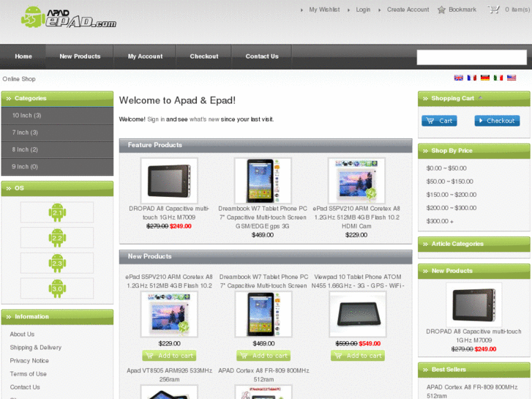Select the 9 Inch (0) category
This screenshot has height=399, width=532.
(x=57, y=167)
